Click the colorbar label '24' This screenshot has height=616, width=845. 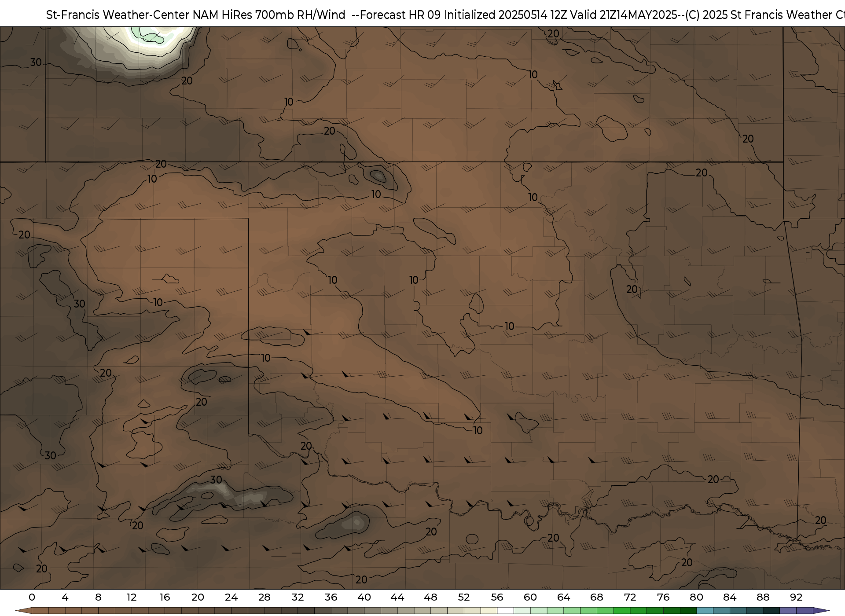pos(231,597)
